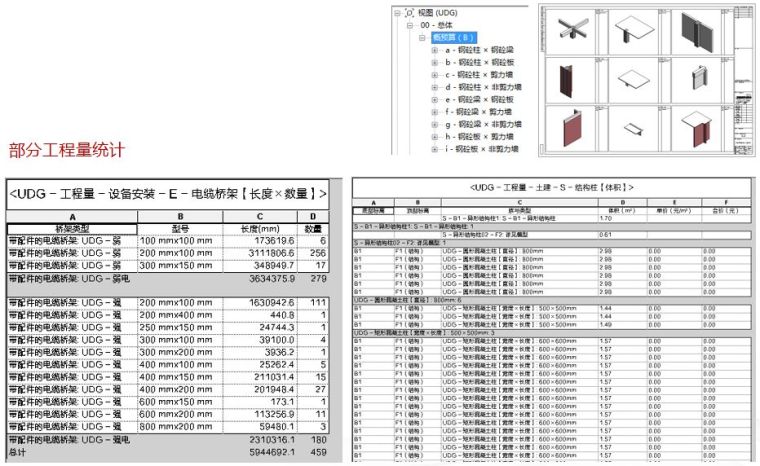760x466 pixels.
Task: Click the length value 3111806.6
Action: [271, 253]
